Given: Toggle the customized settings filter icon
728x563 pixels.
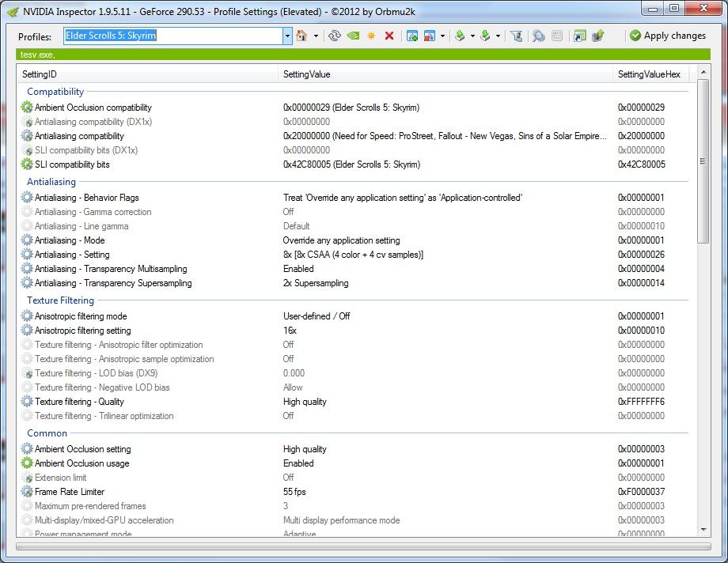Looking at the screenshot, I should click(x=516, y=36).
